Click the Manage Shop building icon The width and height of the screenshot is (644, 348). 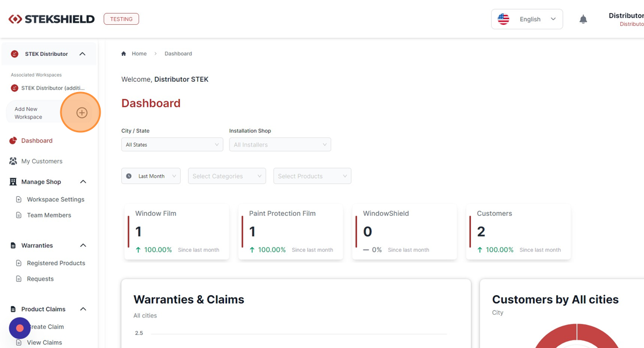(13, 182)
